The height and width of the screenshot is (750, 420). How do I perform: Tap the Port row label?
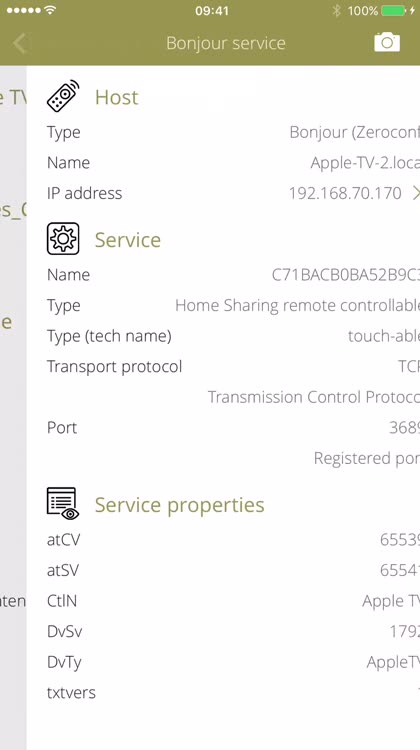62,428
